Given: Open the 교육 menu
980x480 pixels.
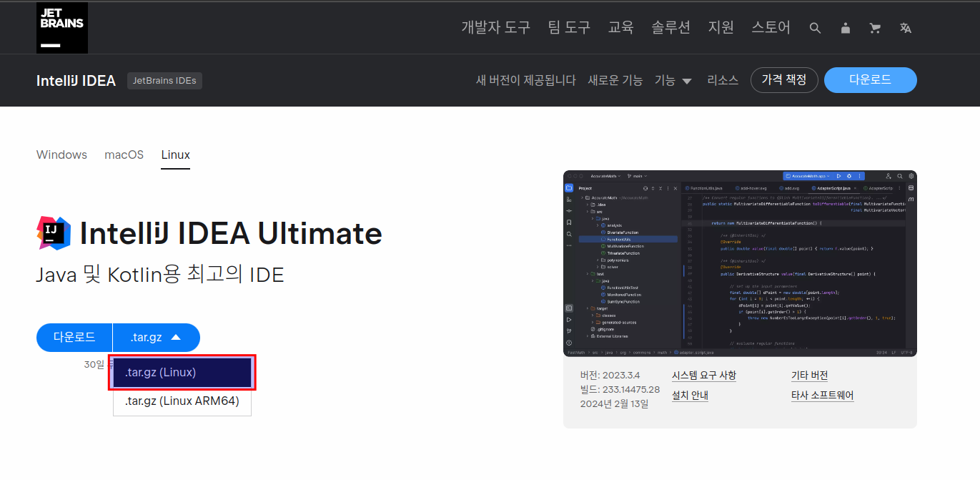Looking at the screenshot, I should coord(621,28).
